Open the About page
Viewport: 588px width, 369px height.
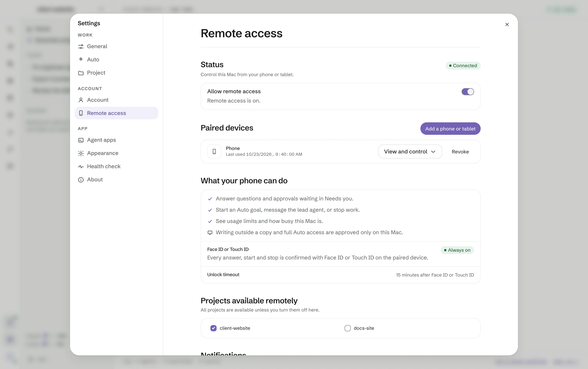pyautogui.click(x=116, y=179)
